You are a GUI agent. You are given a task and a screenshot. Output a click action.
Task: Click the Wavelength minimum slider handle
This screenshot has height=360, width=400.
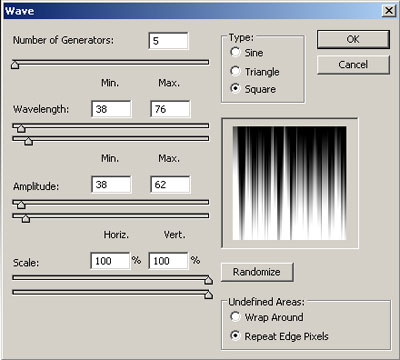click(x=21, y=128)
